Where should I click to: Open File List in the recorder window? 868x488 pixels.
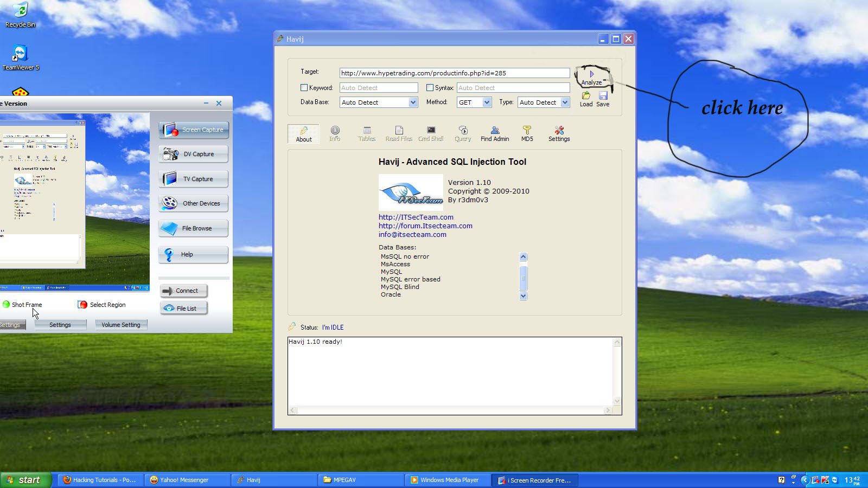[183, 309]
